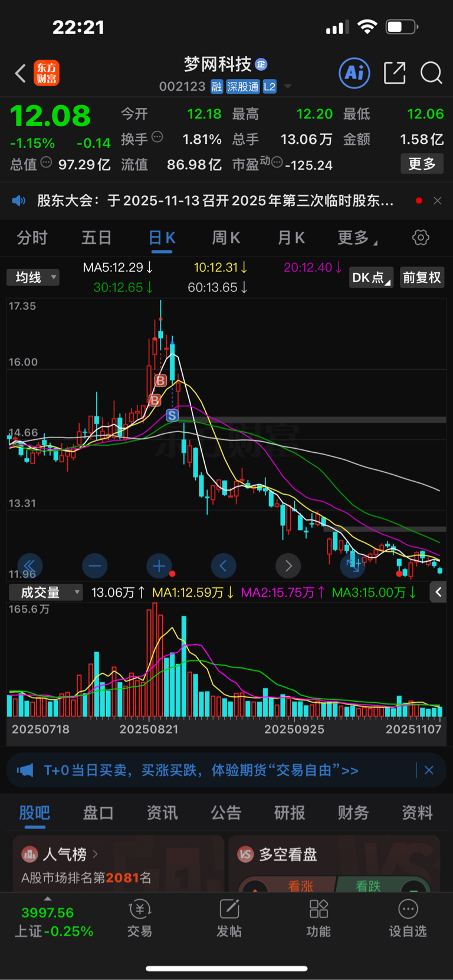Tap the info icon beside 总值
Screen dimensions: 453x980
pos(46,162)
